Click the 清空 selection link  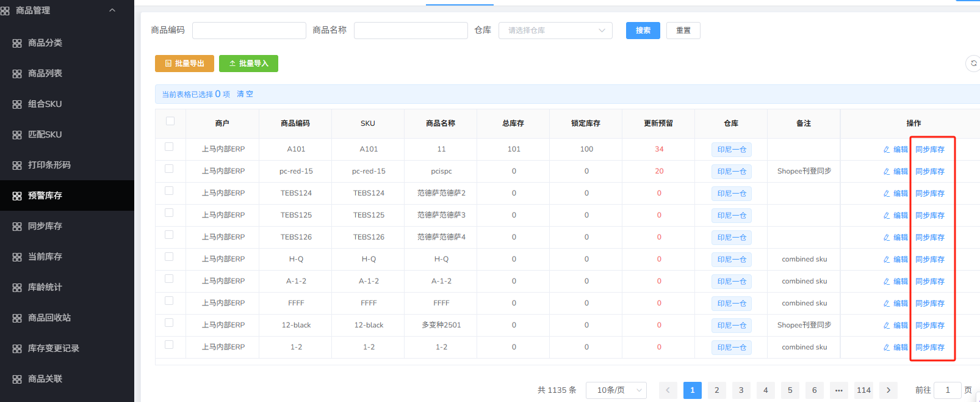click(x=245, y=94)
